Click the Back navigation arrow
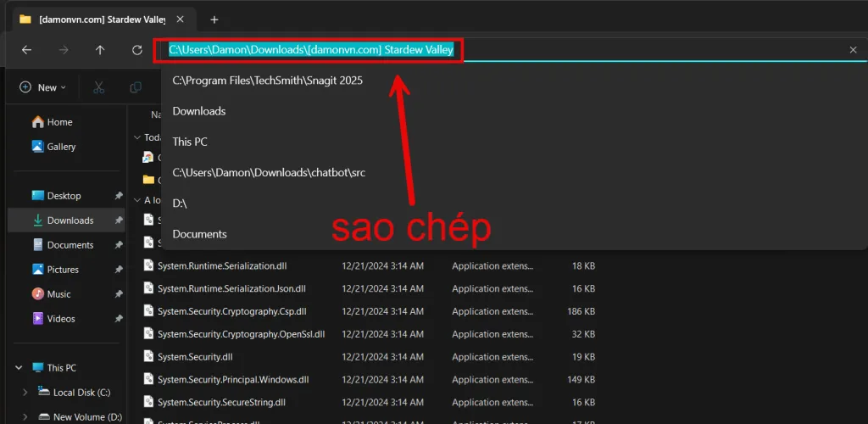Screen dimensions: 868x424 26,50
